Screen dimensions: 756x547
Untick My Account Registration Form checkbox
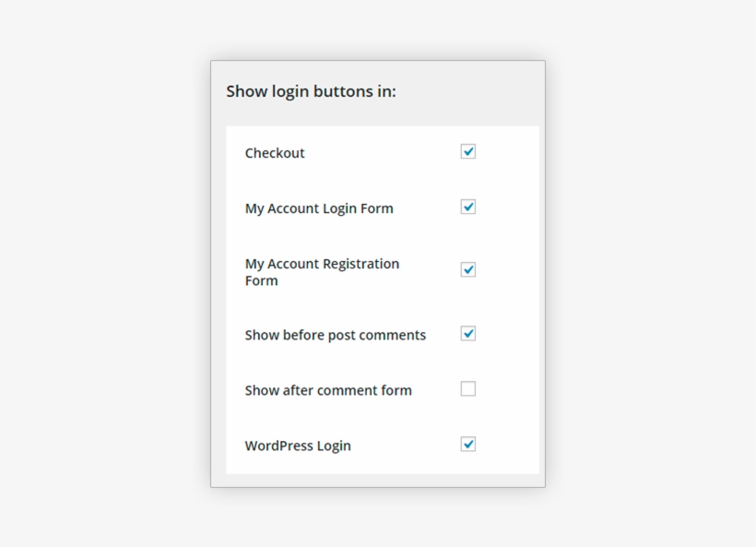tap(468, 269)
